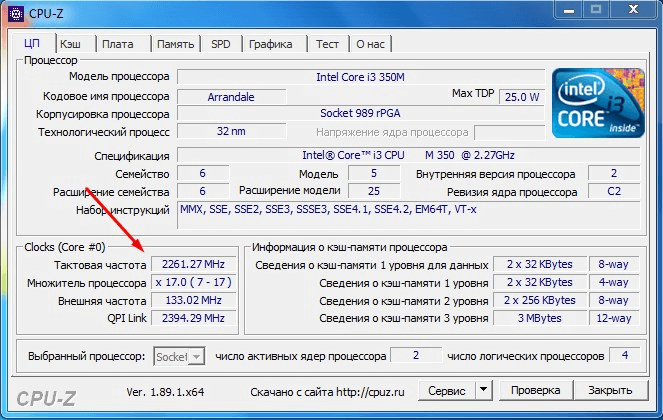Image resolution: width=663 pixels, height=420 pixels.
Task: Click the QPI Link 2394.29 MHz value
Action: 193,318
